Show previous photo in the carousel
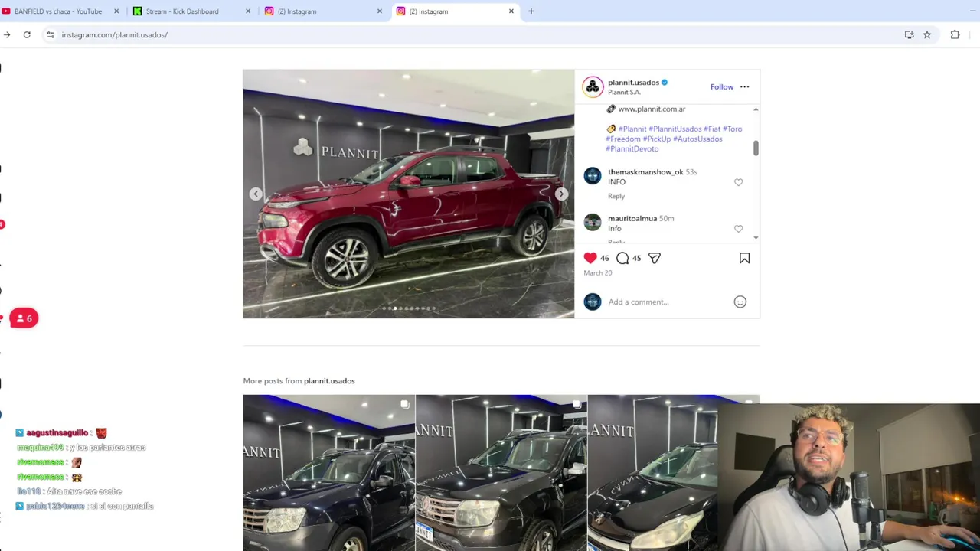 256,194
